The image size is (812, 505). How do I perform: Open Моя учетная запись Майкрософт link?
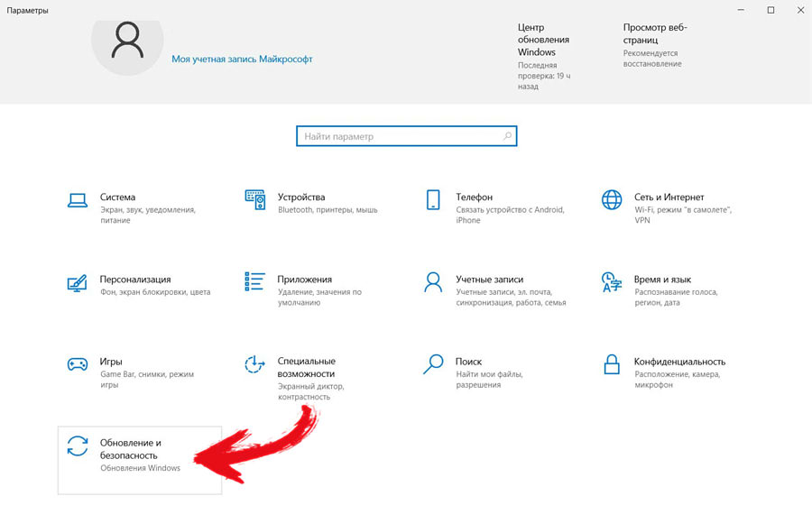(242, 60)
